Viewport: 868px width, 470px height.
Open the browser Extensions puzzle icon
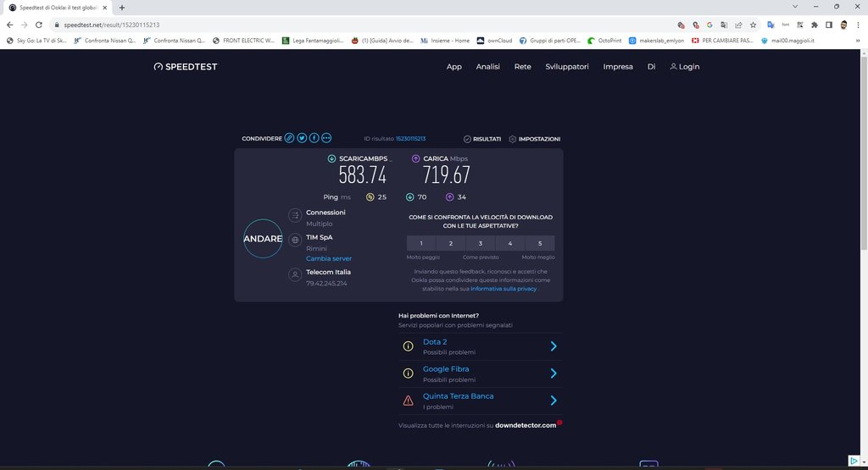click(815, 25)
